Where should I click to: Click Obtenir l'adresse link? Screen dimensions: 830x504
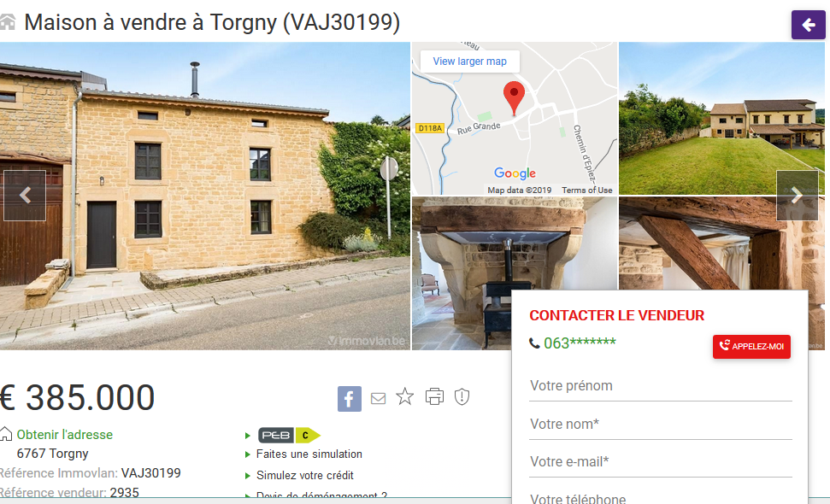pyautogui.click(x=65, y=435)
